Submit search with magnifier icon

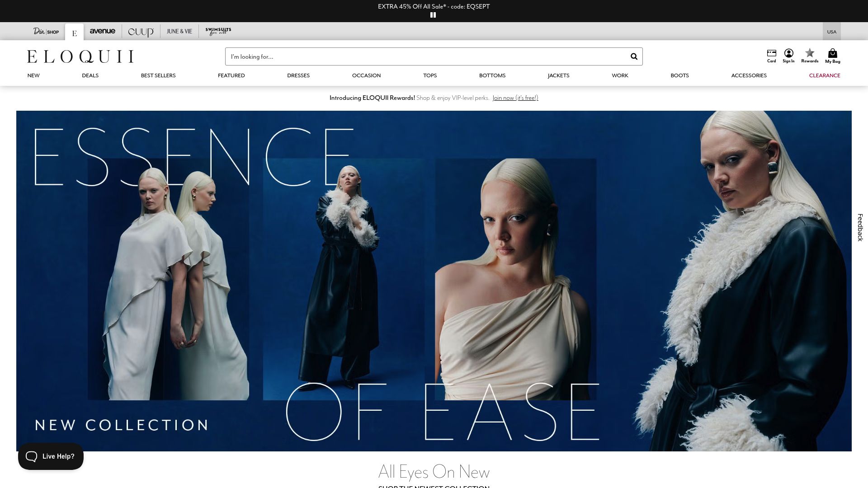coord(634,56)
